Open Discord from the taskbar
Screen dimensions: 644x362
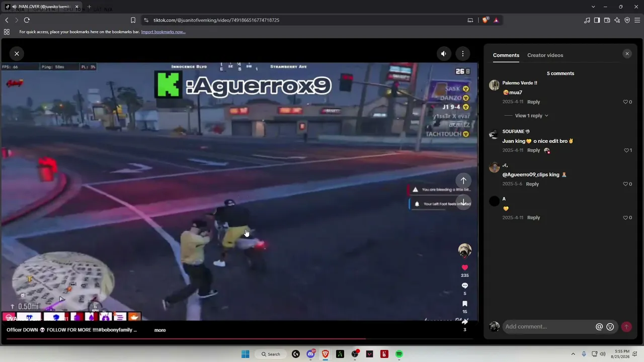[311, 354]
